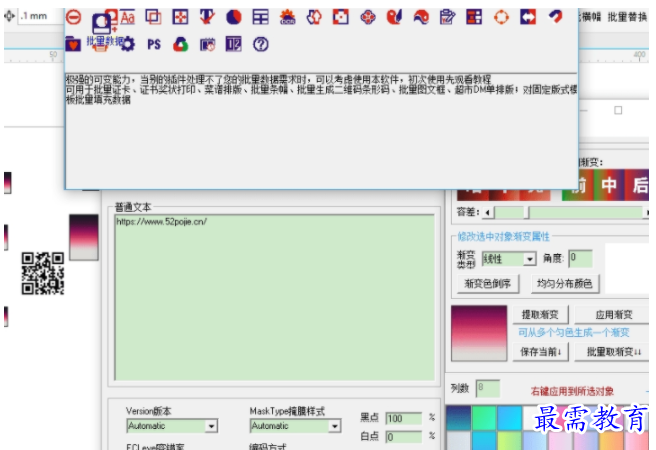The width and height of the screenshot is (656, 450).
Task: Click the tri-color recycle triangle icon
Action: click(180, 44)
